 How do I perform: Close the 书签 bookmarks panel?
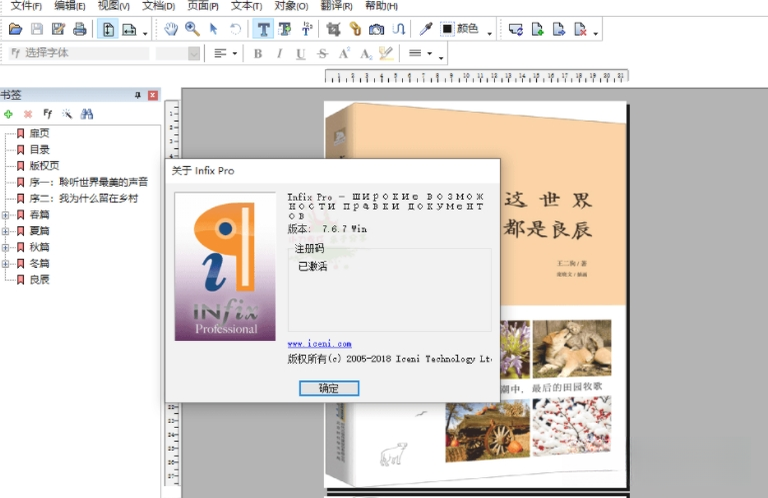point(153,95)
